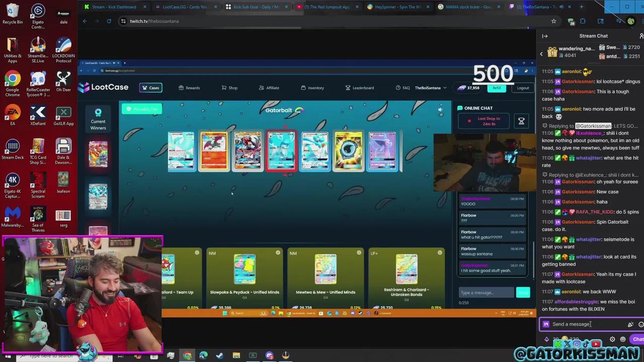Open community members icon in Stream Chat
The width and height of the screenshot is (644, 362).
[641, 36]
